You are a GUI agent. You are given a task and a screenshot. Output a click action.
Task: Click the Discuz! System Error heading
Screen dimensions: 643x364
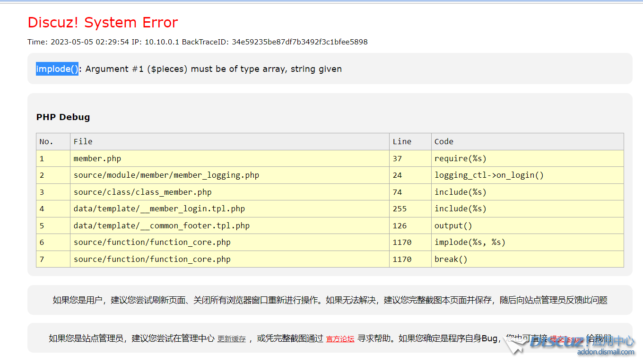point(103,22)
